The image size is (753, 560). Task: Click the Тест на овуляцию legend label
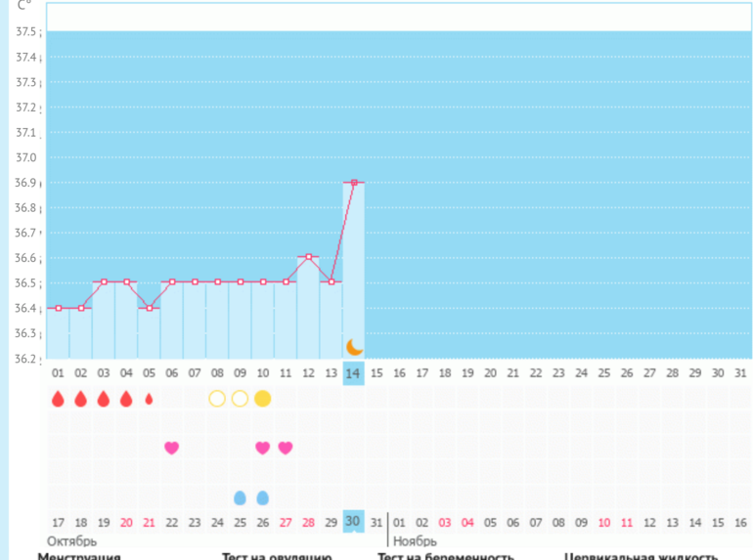click(x=277, y=555)
